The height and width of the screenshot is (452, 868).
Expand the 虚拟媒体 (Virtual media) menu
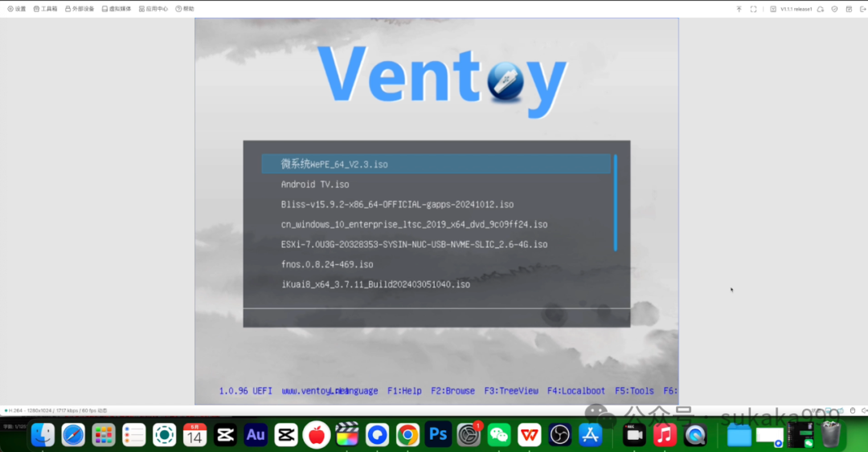tap(117, 9)
